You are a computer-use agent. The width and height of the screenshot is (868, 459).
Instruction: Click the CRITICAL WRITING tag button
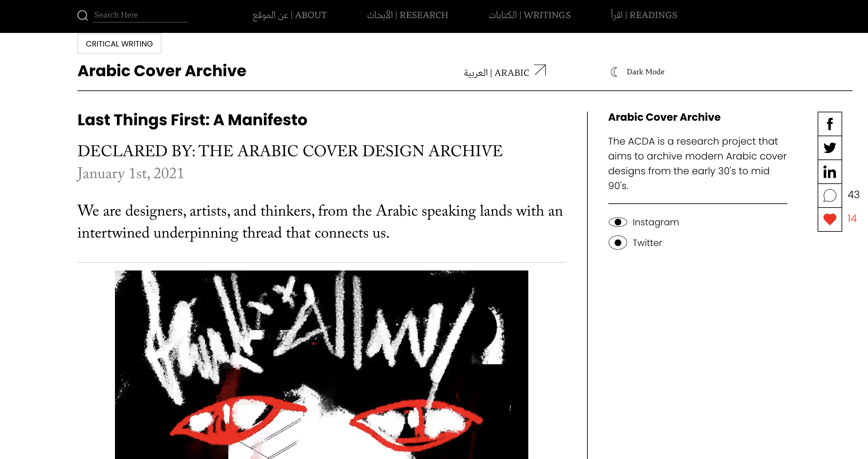point(119,44)
